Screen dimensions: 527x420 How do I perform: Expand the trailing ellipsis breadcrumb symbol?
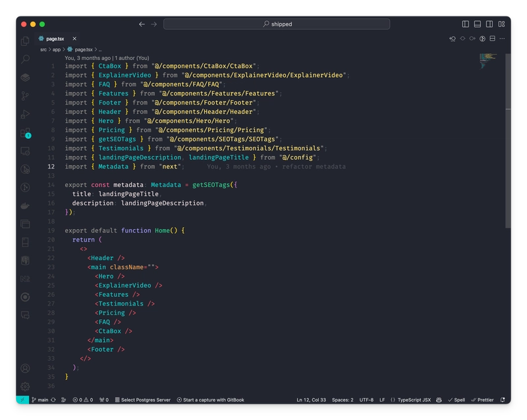pyautogui.click(x=100, y=50)
